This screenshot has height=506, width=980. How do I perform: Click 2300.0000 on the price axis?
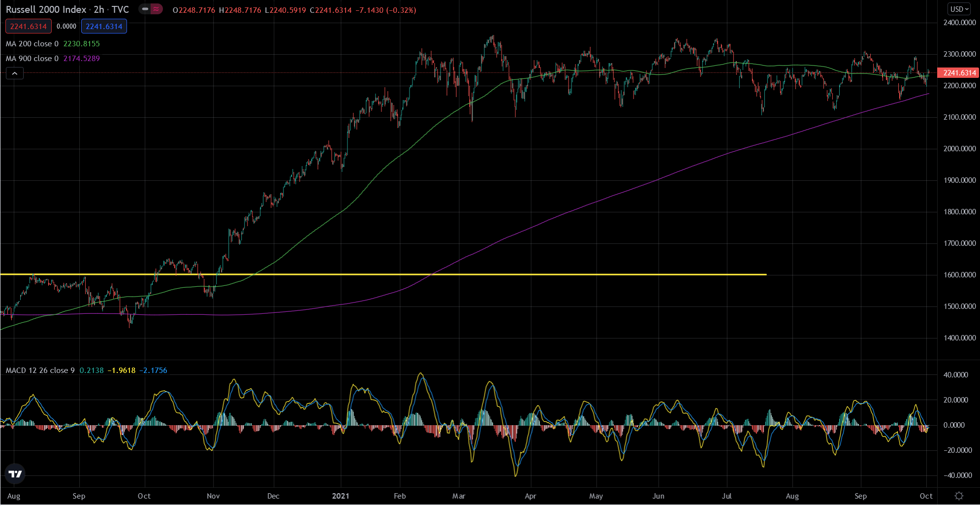pos(959,54)
